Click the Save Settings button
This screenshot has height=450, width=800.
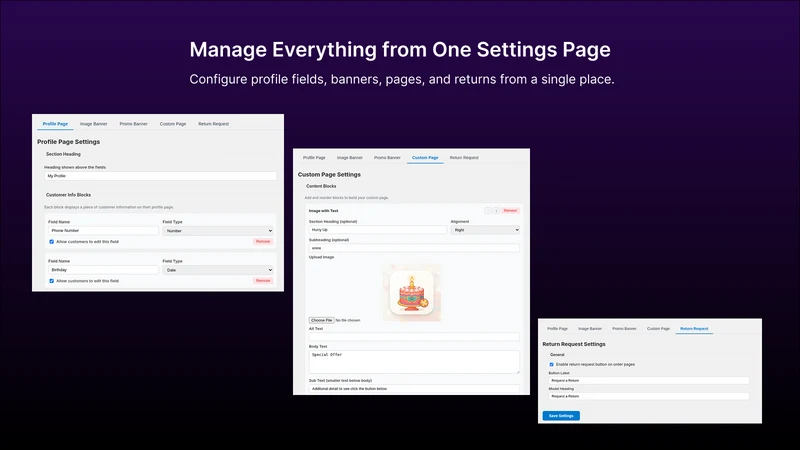pos(561,416)
